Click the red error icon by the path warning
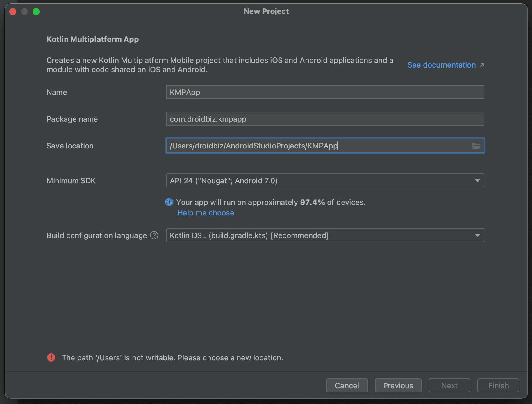The image size is (532, 404). (x=51, y=357)
